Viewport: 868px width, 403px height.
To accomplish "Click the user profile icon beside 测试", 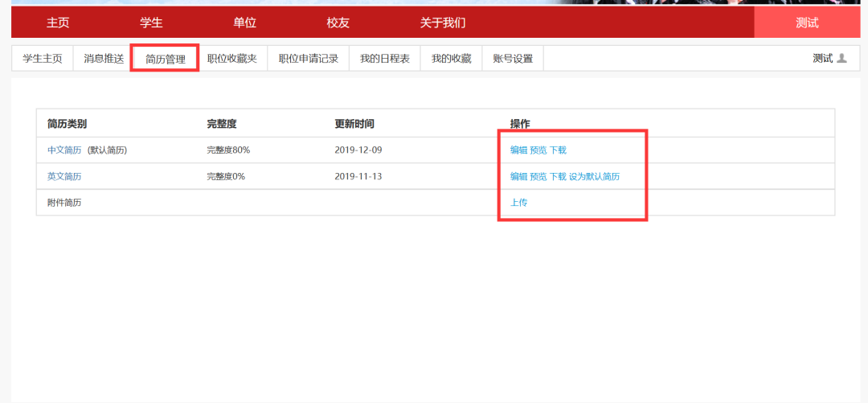I will [x=841, y=59].
